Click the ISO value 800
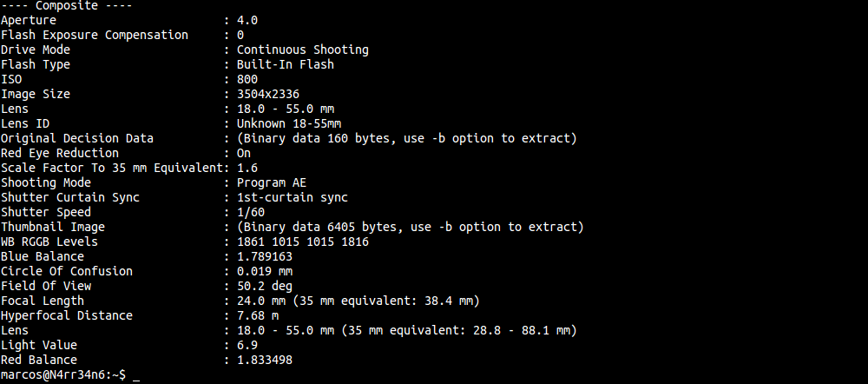 [247, 79]
